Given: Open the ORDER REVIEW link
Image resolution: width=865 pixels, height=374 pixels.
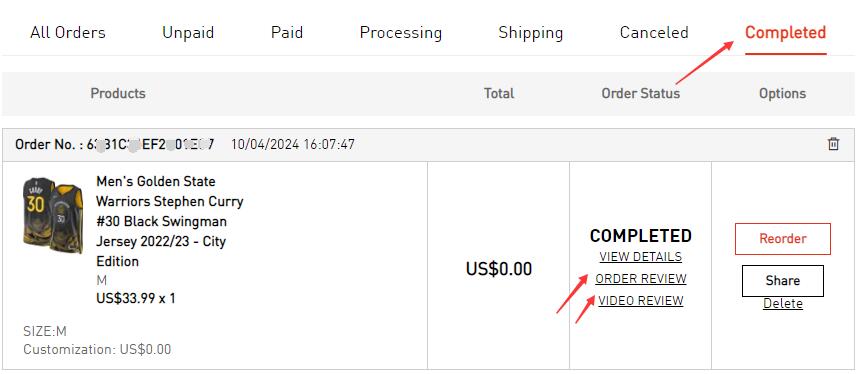Looking at the screenshot, I should [x=640, y=279].
